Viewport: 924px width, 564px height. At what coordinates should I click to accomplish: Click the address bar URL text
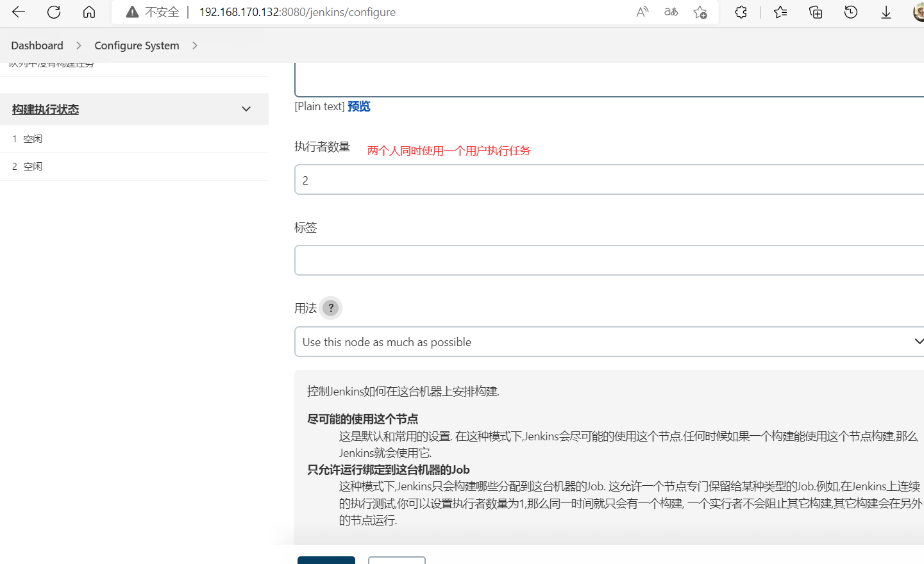coord(298,12)
